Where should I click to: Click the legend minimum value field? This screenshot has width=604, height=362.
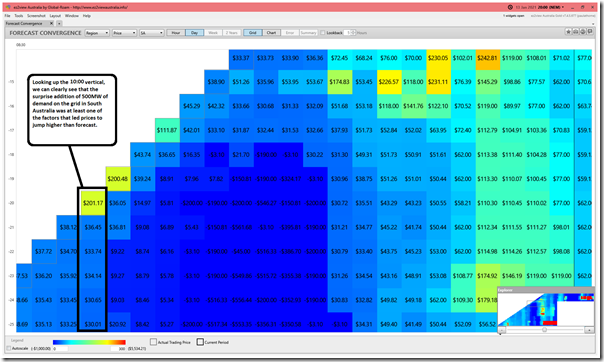point(60,349)
